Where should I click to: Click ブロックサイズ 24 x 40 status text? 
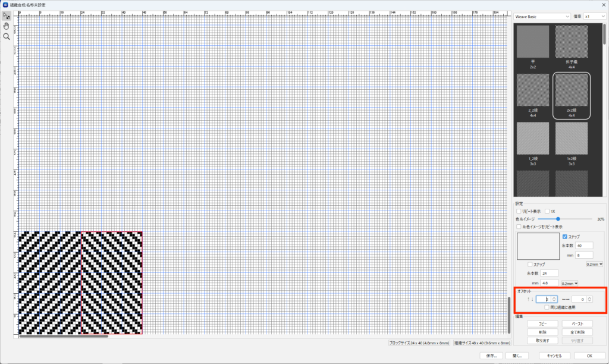[419, 343]
